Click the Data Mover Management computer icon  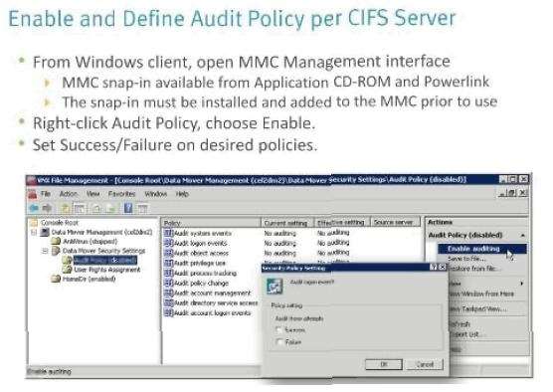45,232
